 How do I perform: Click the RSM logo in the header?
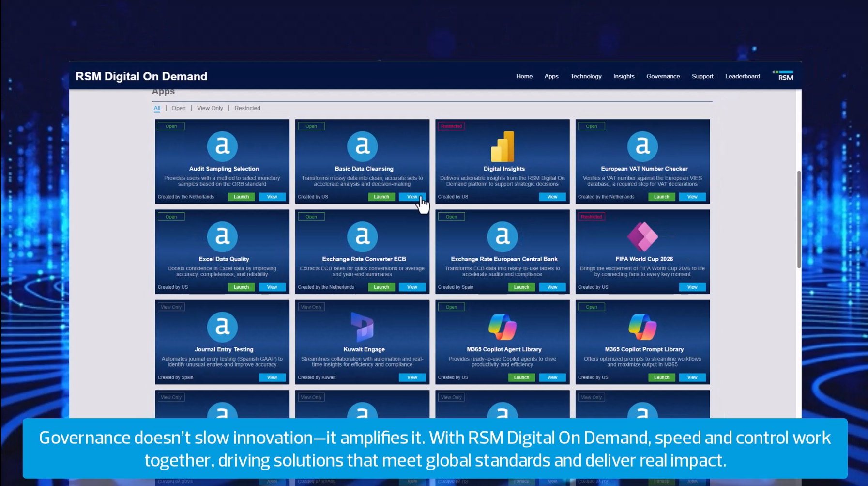[x=783, y=76]
